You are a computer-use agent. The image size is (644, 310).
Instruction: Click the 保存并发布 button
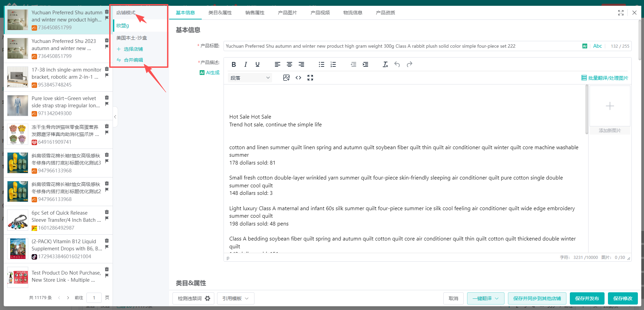[587, 298]
